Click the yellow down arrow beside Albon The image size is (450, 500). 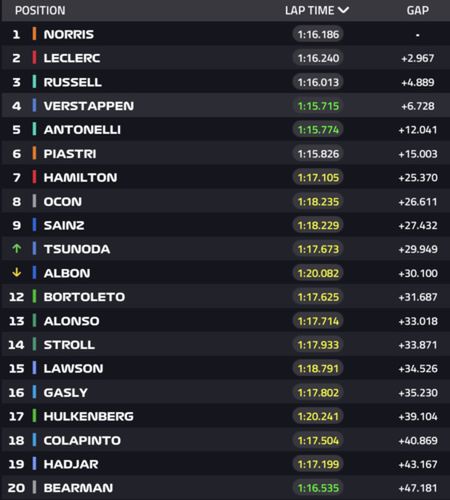[x=17, y=272]
